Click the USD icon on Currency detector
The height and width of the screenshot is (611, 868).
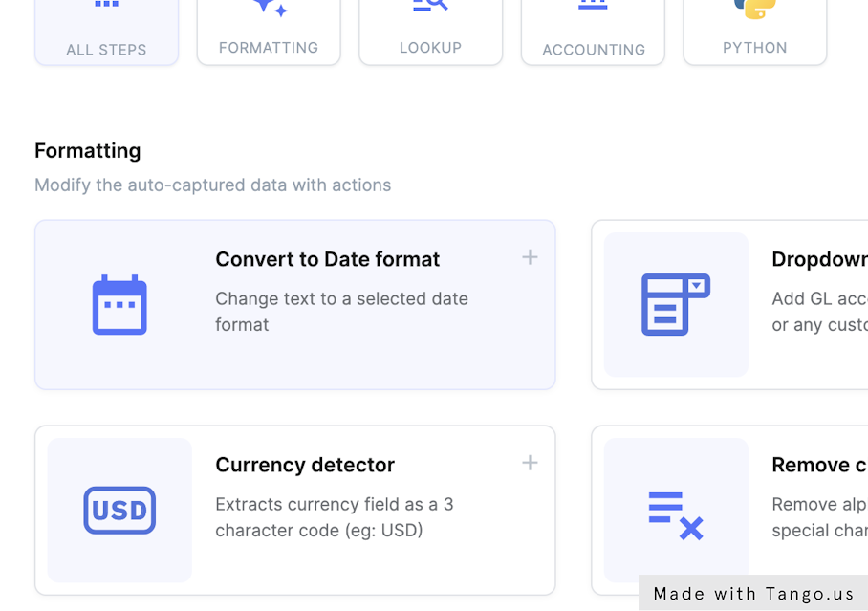coord(119,510)
